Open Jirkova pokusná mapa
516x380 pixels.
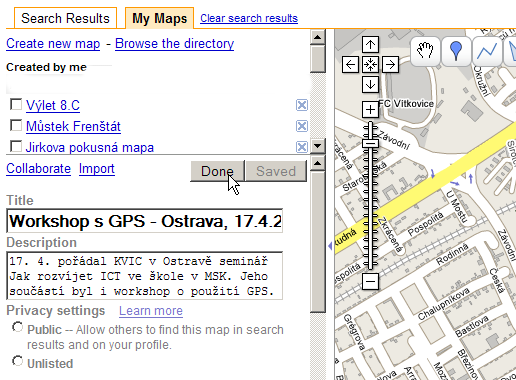[90, 147]
